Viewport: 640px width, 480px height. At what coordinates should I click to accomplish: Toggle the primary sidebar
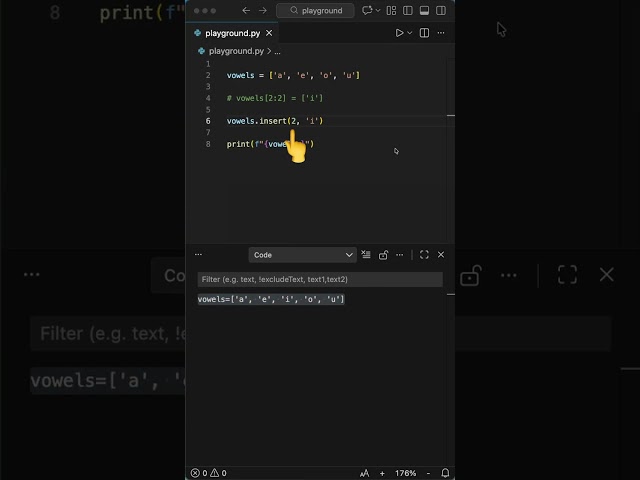408,11
